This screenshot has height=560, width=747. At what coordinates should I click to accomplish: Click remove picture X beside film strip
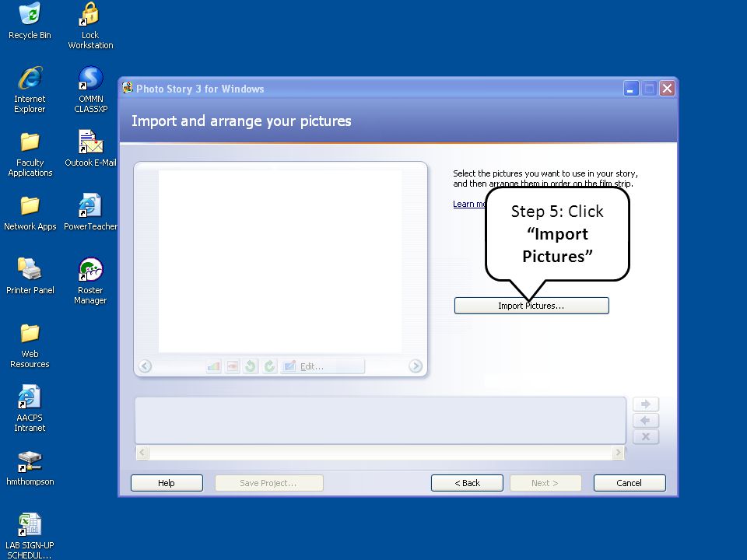coord(646,436)
